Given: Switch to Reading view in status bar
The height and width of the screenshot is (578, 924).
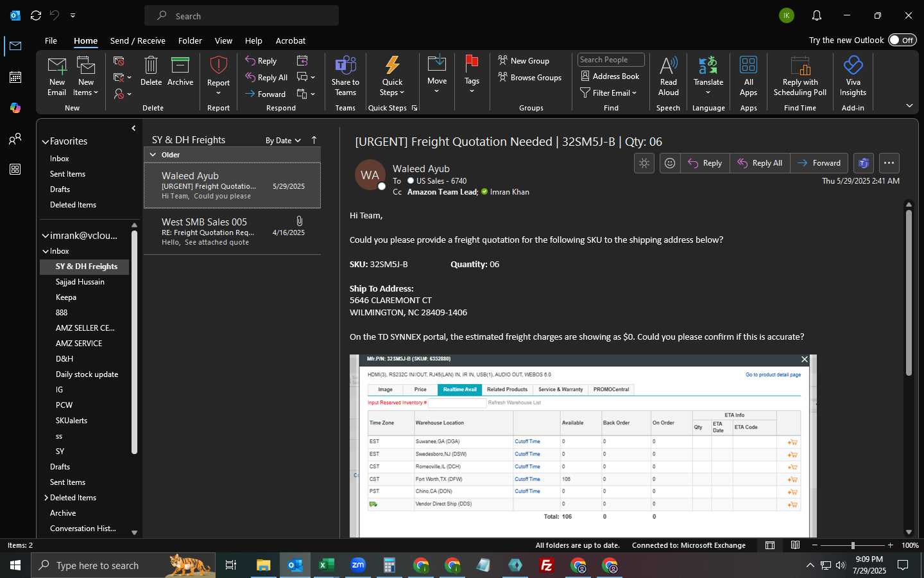Looking at the screenshot, I should point(795,545).
